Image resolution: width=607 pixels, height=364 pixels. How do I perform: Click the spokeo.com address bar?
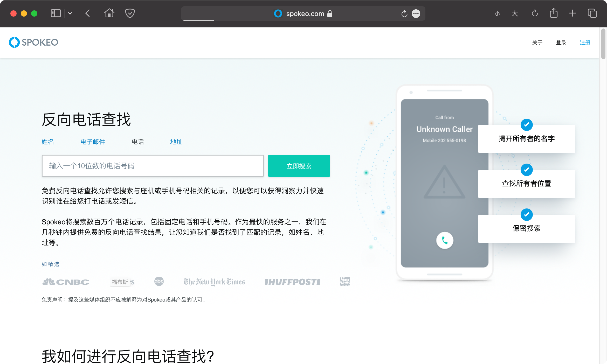point(303,13)
